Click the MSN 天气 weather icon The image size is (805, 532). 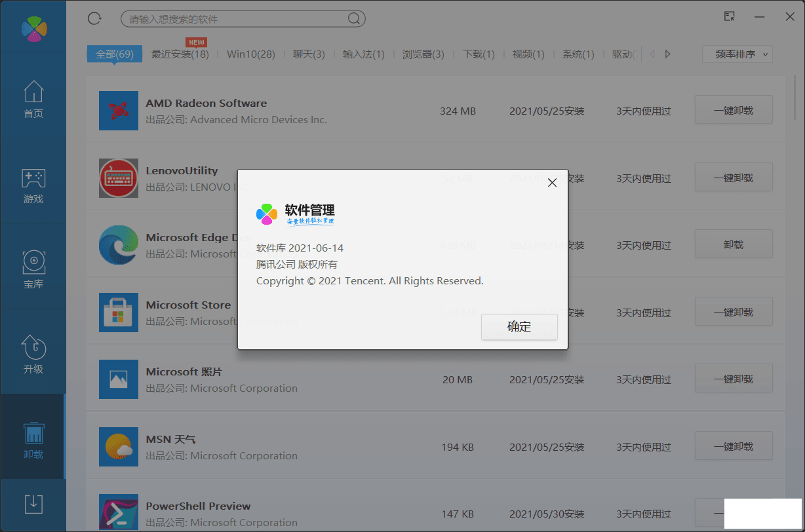pos(119,447)
